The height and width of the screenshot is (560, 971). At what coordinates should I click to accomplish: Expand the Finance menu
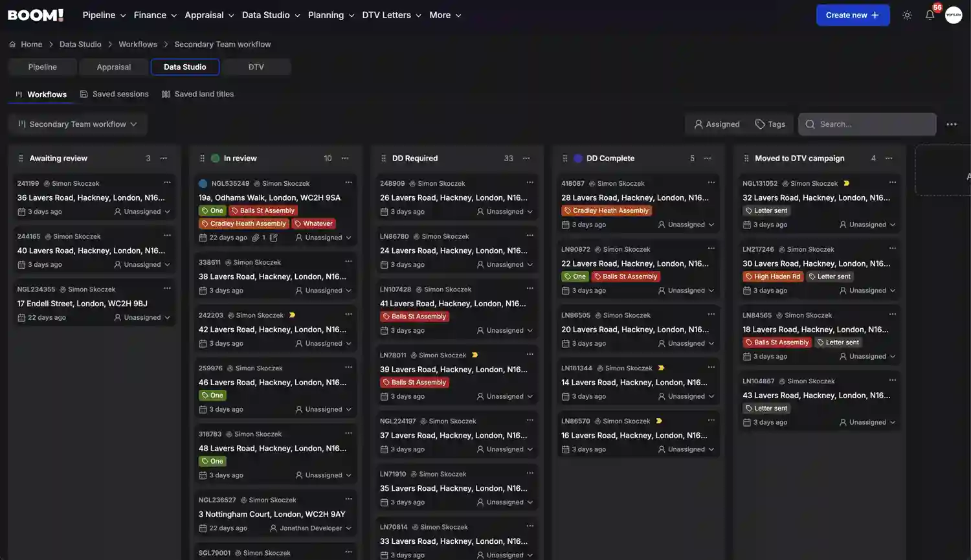point(155,15)
